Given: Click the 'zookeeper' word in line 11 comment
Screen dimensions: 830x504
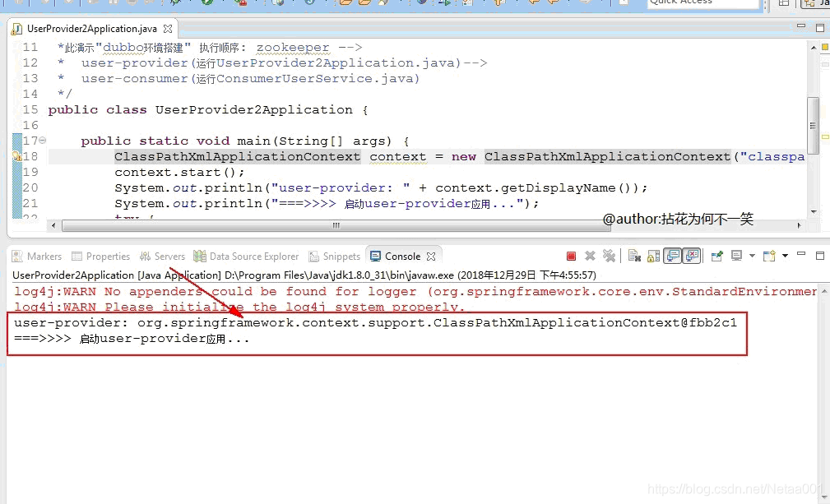Looking at the screenshot, I should coord(293,48).
